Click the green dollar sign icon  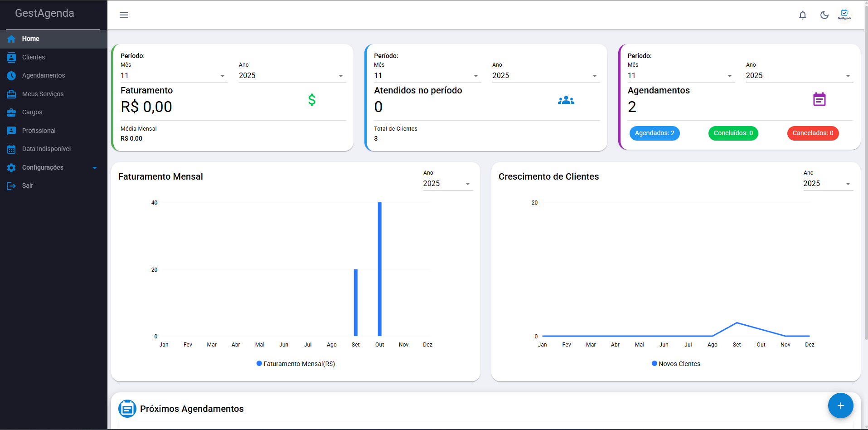tap(312, 100)
